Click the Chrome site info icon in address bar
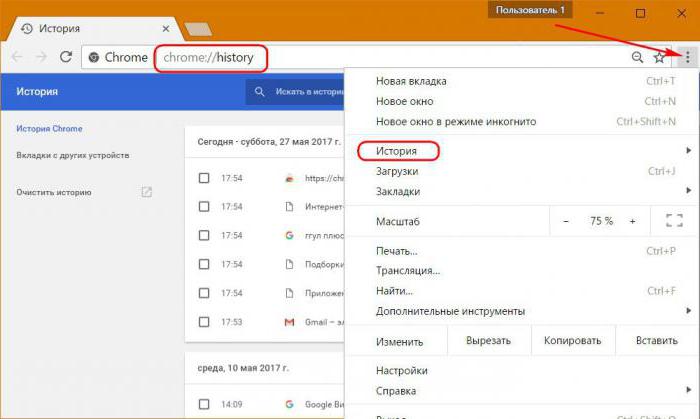This screenshot has height=419, width=700. coord(94,57)
